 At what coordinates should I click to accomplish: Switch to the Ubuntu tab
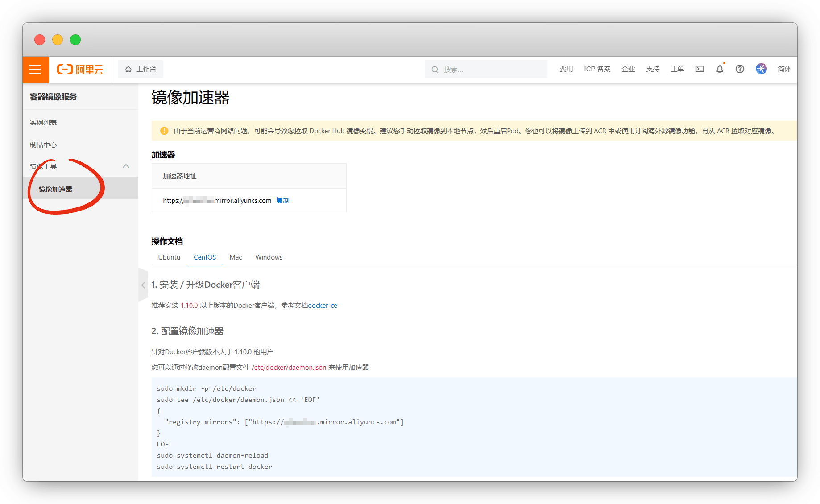pyautogui.click(x=169, y=257)
